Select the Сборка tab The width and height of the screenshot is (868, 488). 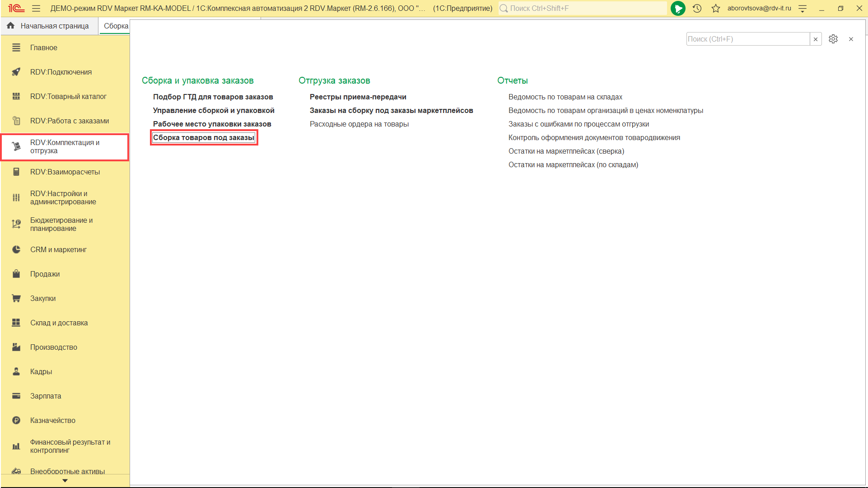pyautogui.click(x=116, y=26)
